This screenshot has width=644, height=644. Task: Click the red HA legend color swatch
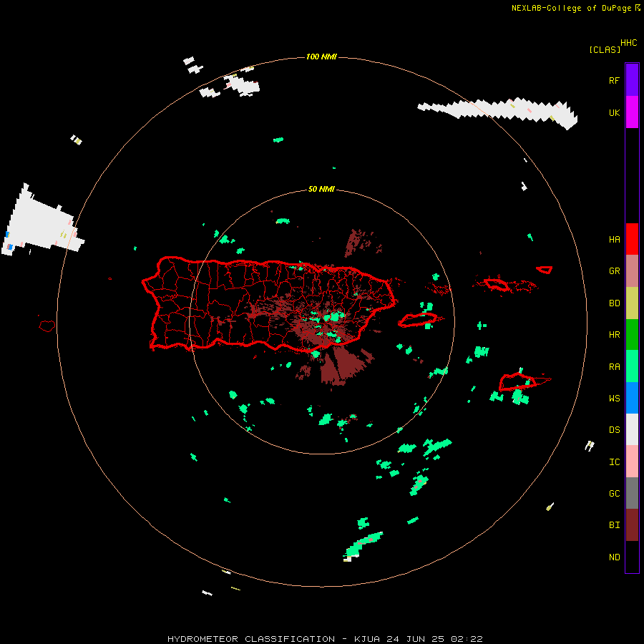click(632, 239)
